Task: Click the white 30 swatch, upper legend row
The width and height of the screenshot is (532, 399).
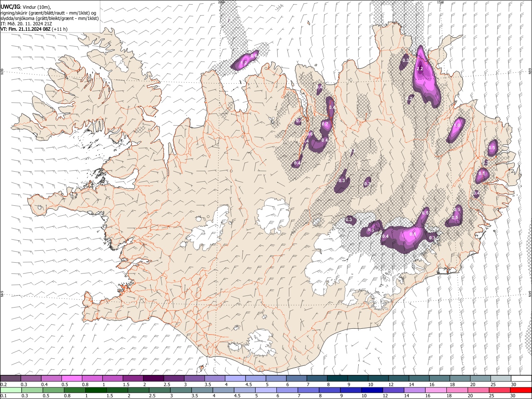Action: pyautogui.click(x=521, y=378)
